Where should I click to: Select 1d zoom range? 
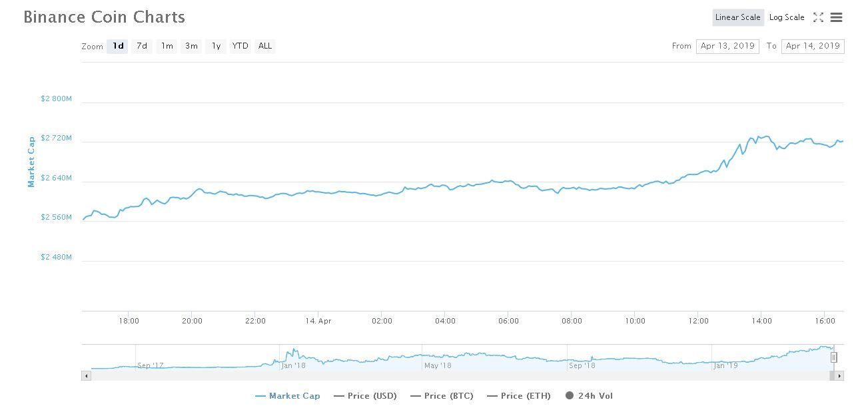[118, 46]
